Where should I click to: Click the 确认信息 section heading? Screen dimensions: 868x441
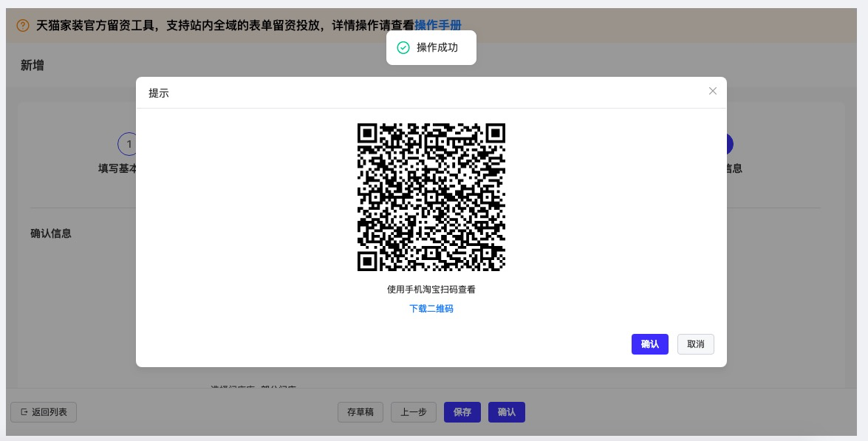pyautogui.click(x=51, y=233)
